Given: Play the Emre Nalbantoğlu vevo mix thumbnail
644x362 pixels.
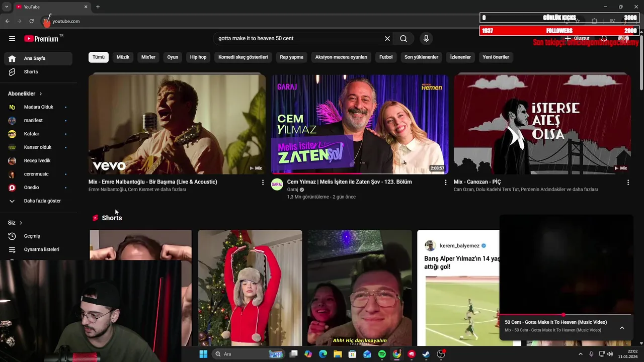Looking at the screenshot, I should [x=177, y=124].
